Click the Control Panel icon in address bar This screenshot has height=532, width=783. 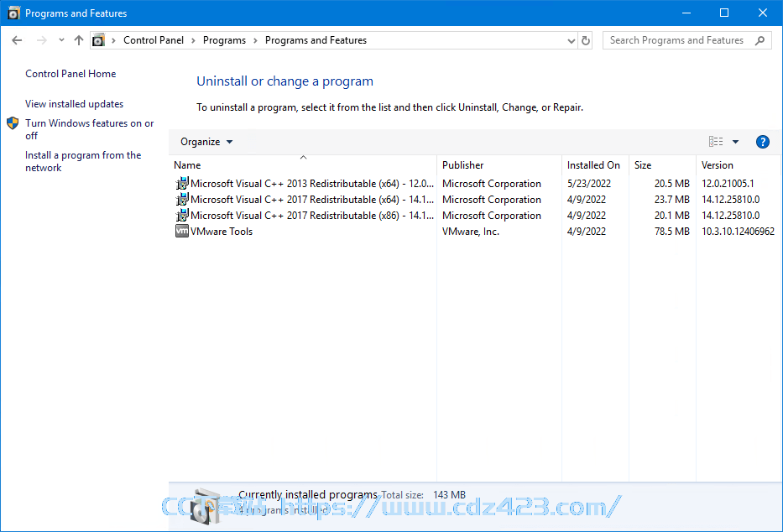[x=99, y=40]
